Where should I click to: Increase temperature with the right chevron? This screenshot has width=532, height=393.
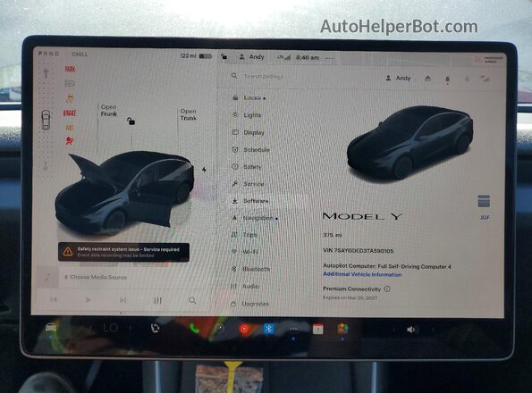pyautogui.click(x=131, y=328)
